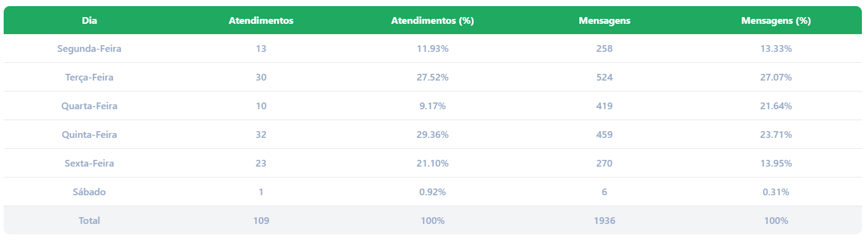This screenshot has width=868, height=241.
Task: Select the 11.93% atendimentos percentage cell
Action: tap(433, 49)
